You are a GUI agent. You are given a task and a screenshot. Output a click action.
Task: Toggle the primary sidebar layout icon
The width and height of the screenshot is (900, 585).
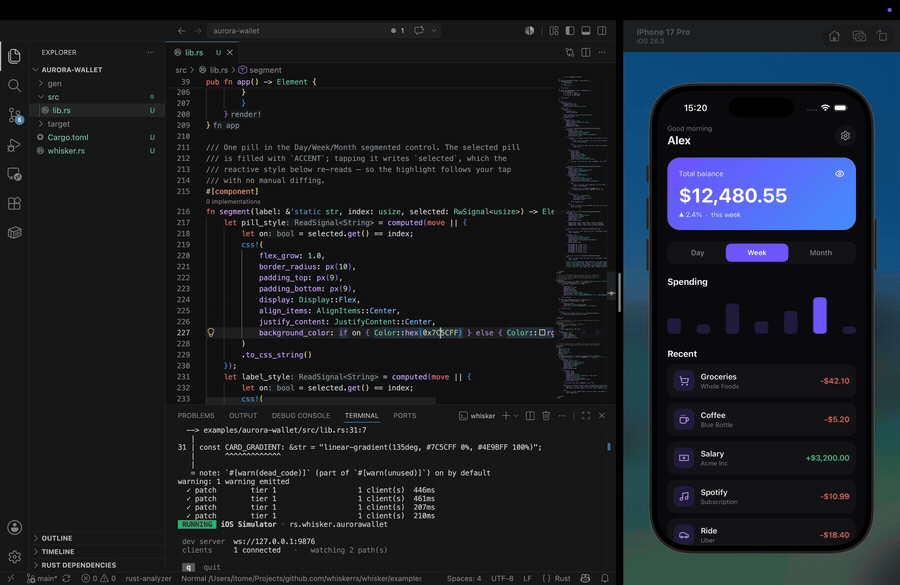pos(570,30)
